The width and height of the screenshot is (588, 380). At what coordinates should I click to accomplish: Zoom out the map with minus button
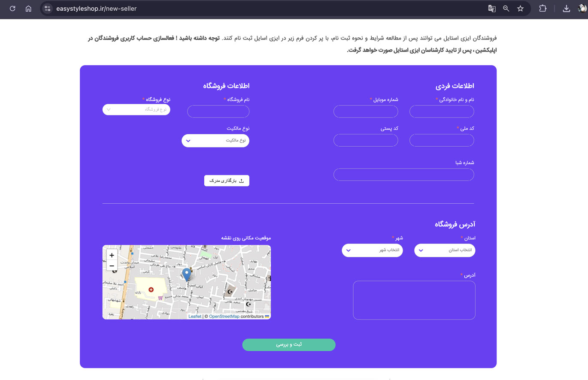[112, 266]
